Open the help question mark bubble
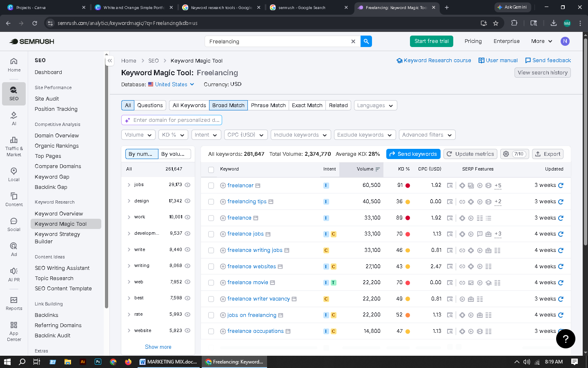Screen dimensions: 588x368 click(x=566, y=339)
